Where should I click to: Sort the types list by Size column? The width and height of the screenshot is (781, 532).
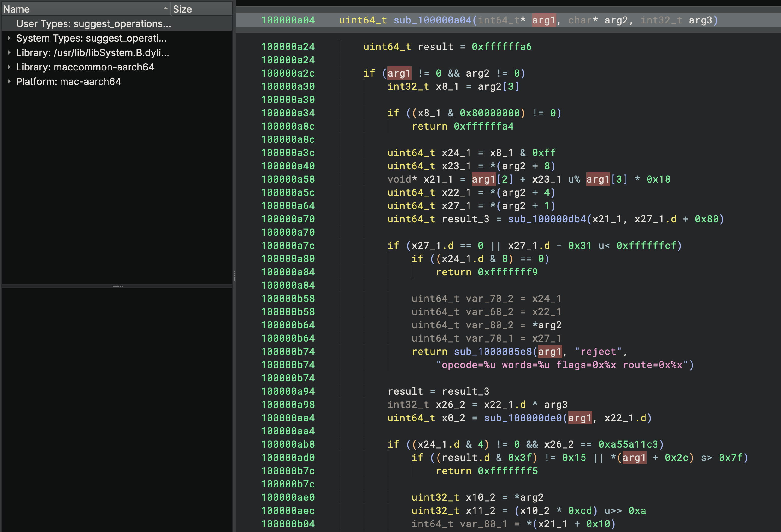201,9
